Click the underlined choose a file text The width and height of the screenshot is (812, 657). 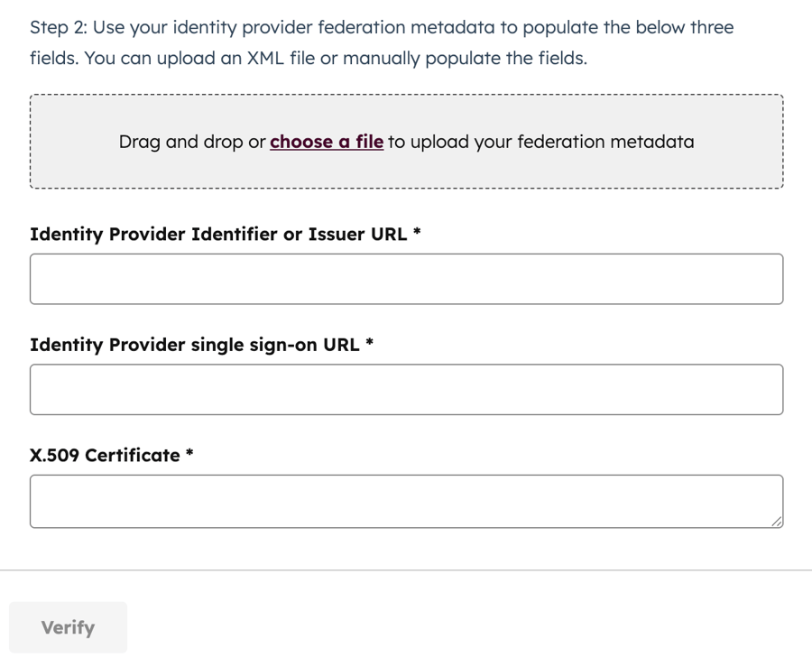(x=326, y=142)
